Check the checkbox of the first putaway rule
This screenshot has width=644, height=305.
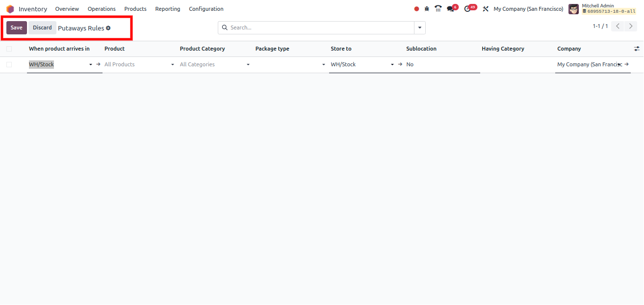[8, 64]
